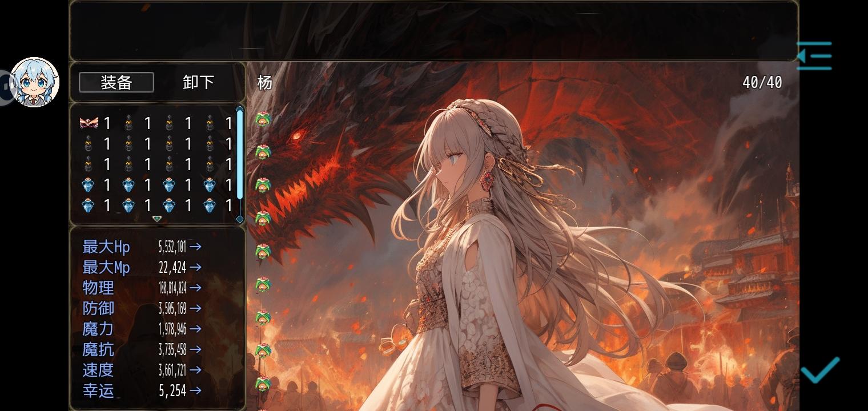Click the value 3,661,721
This screenshot has width=868, height=411.
coord(172,370)
